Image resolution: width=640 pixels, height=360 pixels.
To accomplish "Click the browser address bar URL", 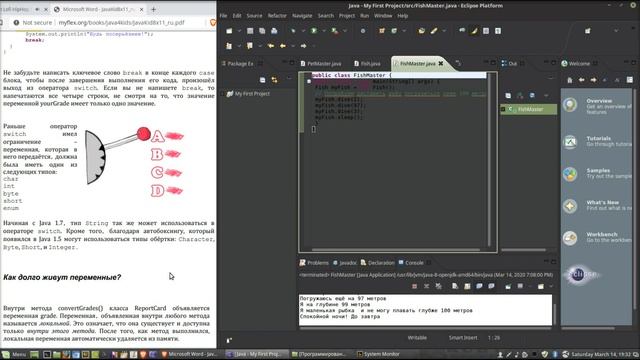I will point(122,23).
